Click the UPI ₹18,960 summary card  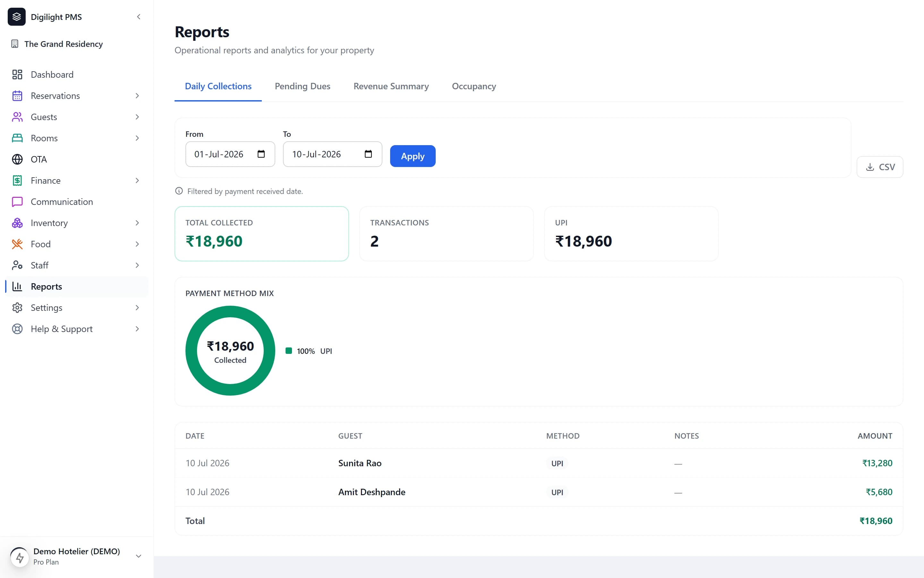[631, 234]
